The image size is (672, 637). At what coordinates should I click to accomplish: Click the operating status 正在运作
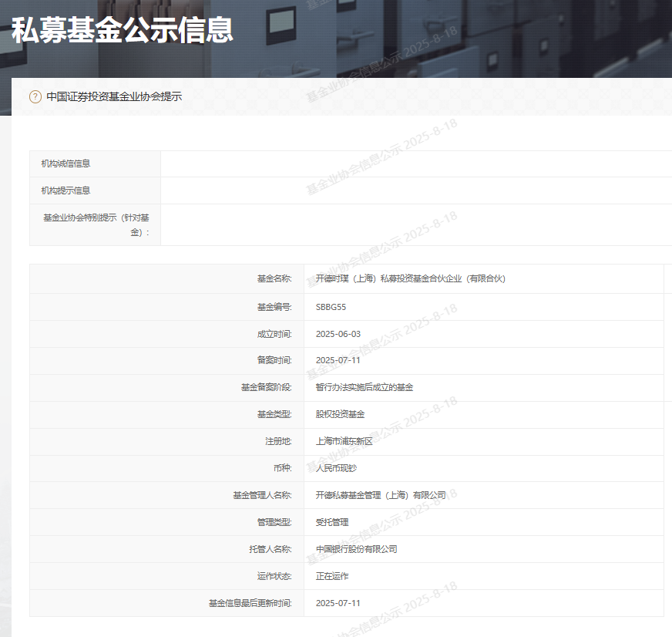pos(332,576)
